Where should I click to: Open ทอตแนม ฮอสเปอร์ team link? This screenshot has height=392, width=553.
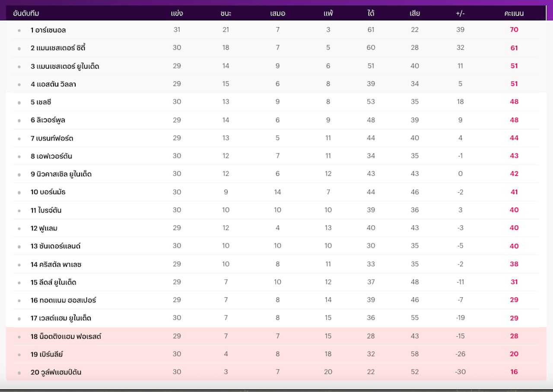64,300
